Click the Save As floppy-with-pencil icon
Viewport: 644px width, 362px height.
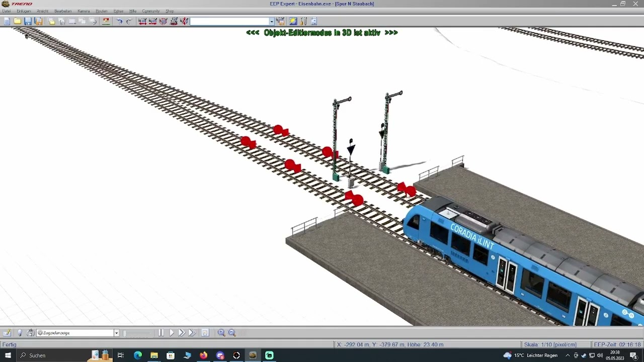[38, 21]
